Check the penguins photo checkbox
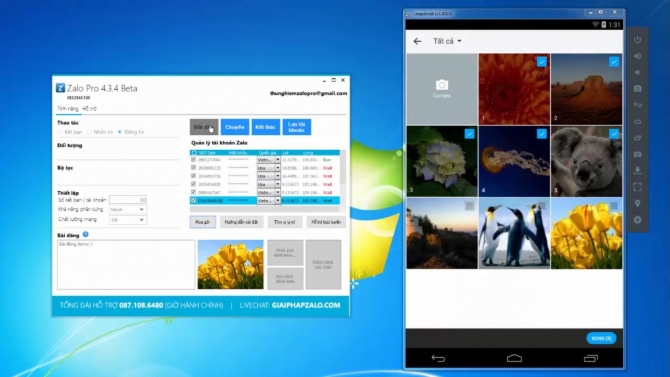Screen dimensions: 670x377 (x=541, y=206)
